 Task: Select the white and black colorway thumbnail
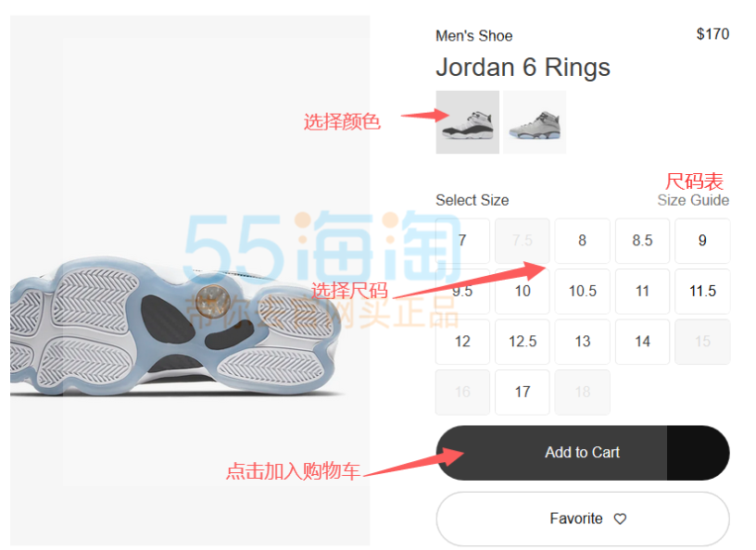(467, 122)
